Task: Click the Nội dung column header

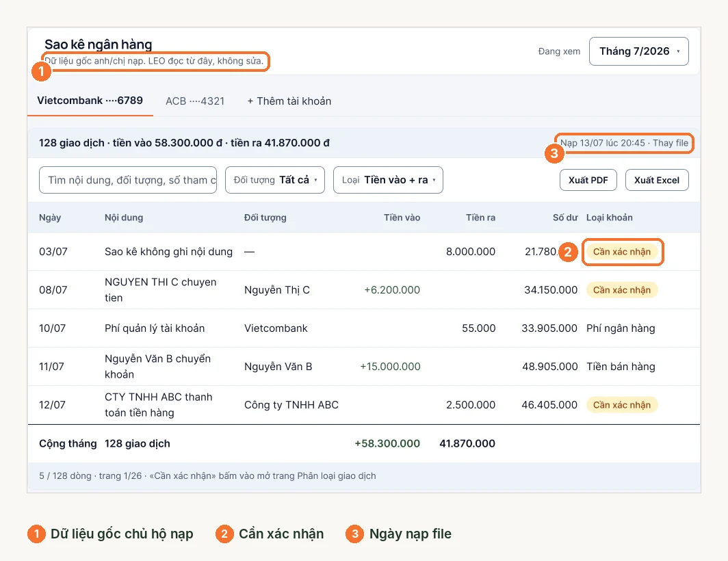Action: (x=123, y=218)
